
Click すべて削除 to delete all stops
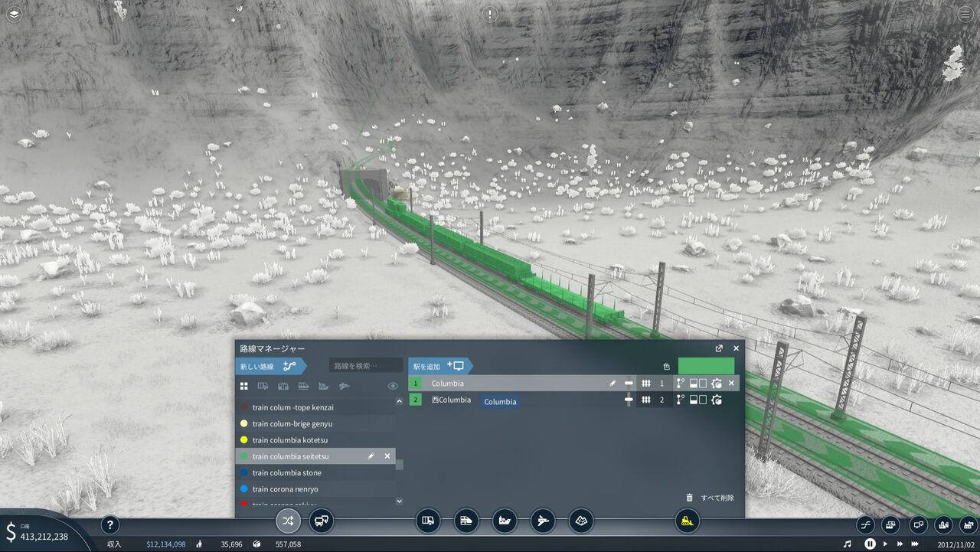coord(710,498)
